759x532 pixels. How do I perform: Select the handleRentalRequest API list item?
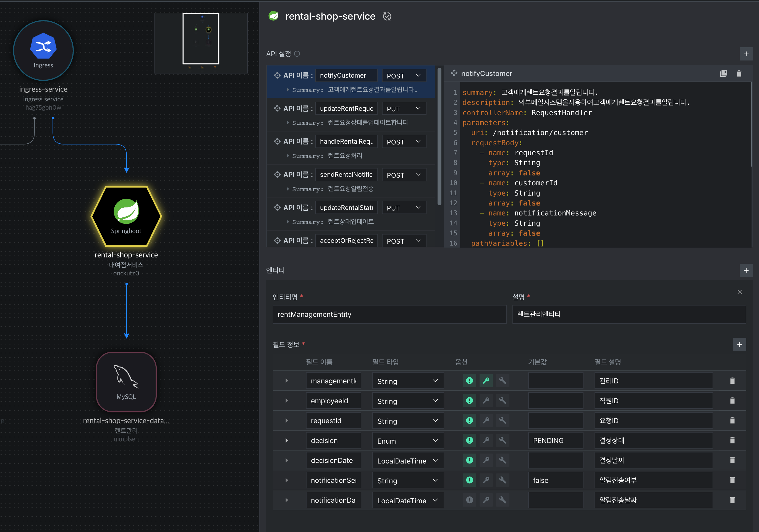point(351,148)
